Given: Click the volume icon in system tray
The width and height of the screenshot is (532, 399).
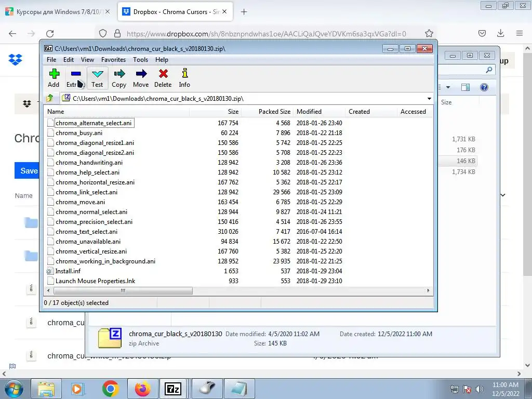Looking at the screenshot, I should 480,389.
